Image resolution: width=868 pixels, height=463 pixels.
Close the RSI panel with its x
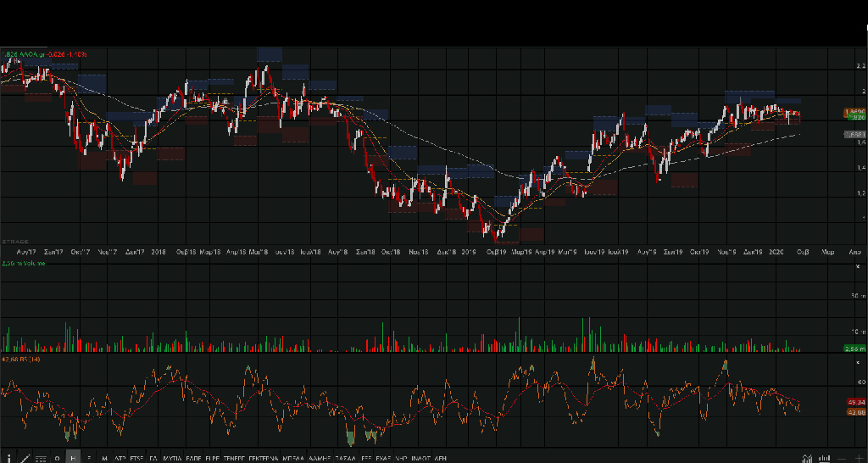point(858,361)
